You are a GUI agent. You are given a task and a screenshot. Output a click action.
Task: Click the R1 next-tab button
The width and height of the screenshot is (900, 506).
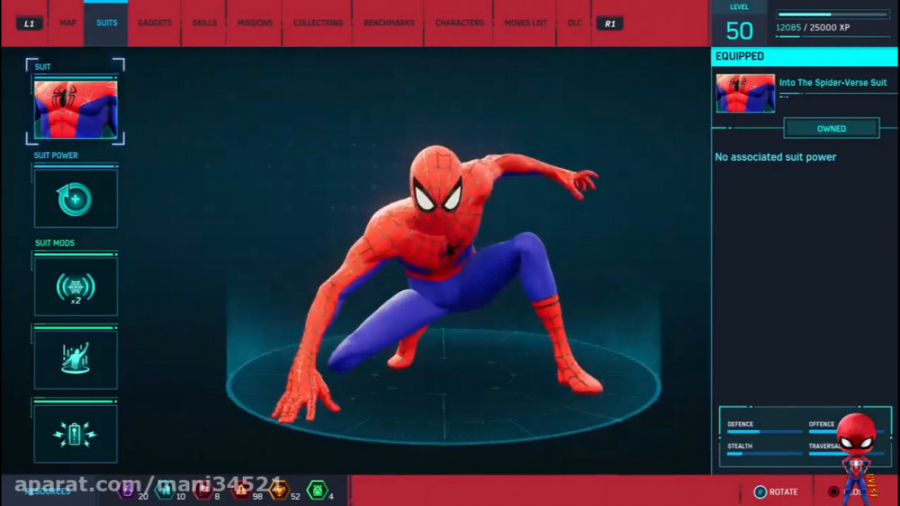coord(610,24)
